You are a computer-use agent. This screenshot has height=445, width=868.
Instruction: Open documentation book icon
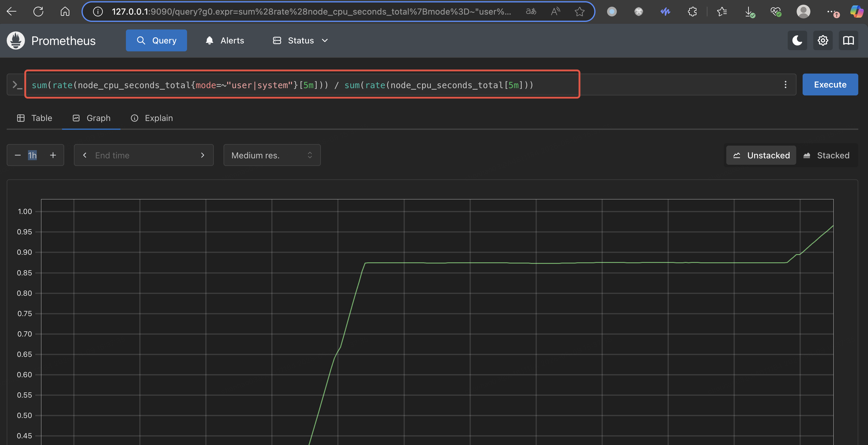pos(849,40)
